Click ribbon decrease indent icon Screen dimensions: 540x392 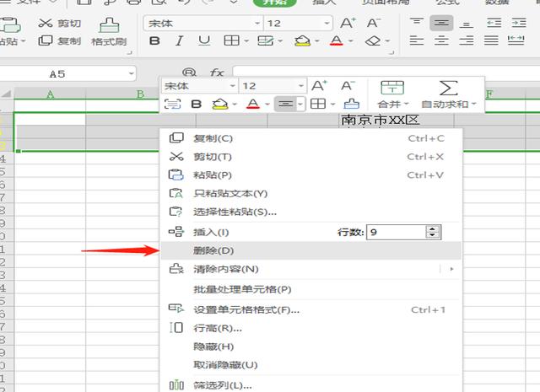pyautogui.click(x=494, y=23)
